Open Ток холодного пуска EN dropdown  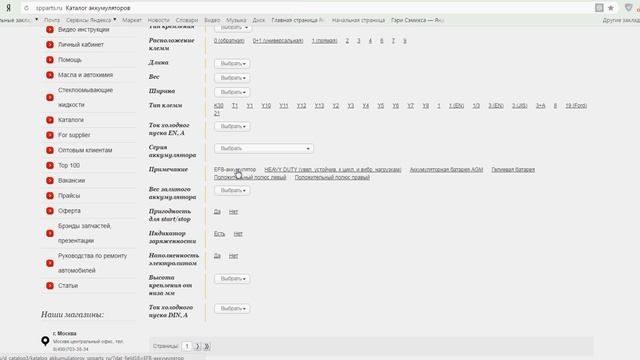[x=232, y=127]
